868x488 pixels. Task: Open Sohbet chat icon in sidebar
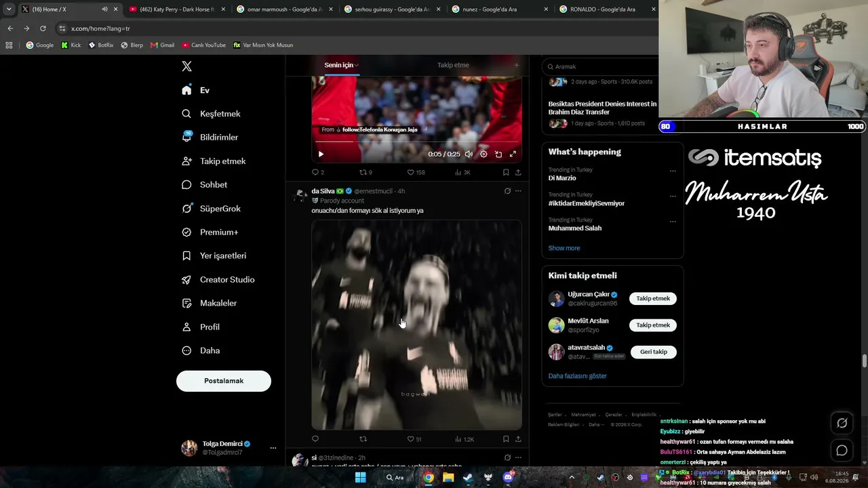pyautogui.click(x=186, y=184)
